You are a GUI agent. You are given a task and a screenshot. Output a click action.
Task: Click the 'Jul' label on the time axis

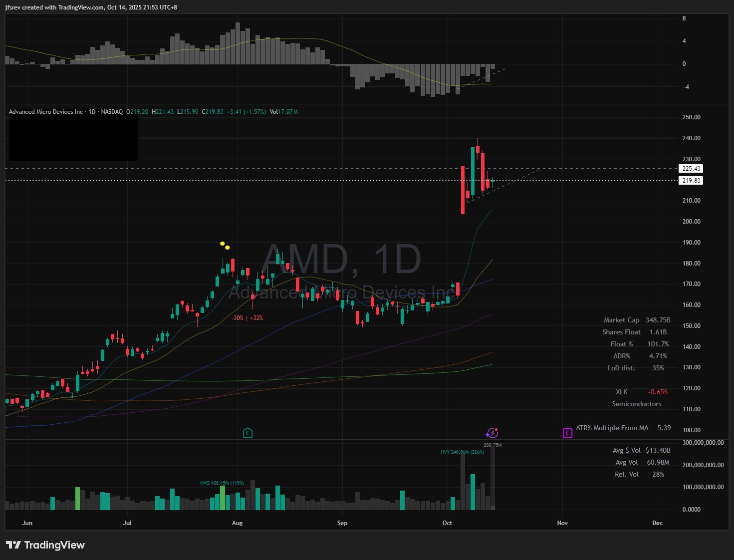(x=127, y=523)
